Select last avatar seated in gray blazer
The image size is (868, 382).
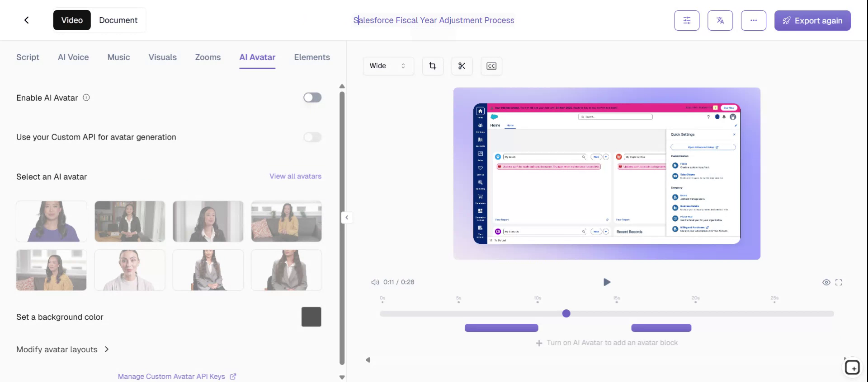tap(287, 270)
